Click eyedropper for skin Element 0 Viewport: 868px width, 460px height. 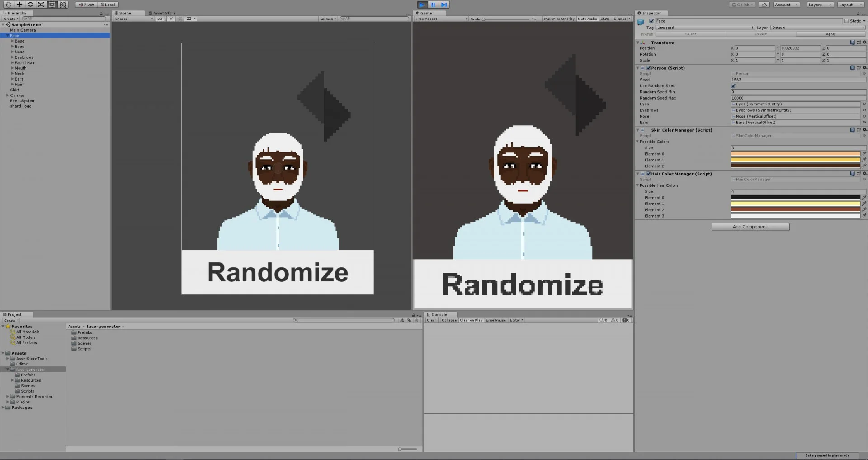pyautogui.click(x=864, y=154)
